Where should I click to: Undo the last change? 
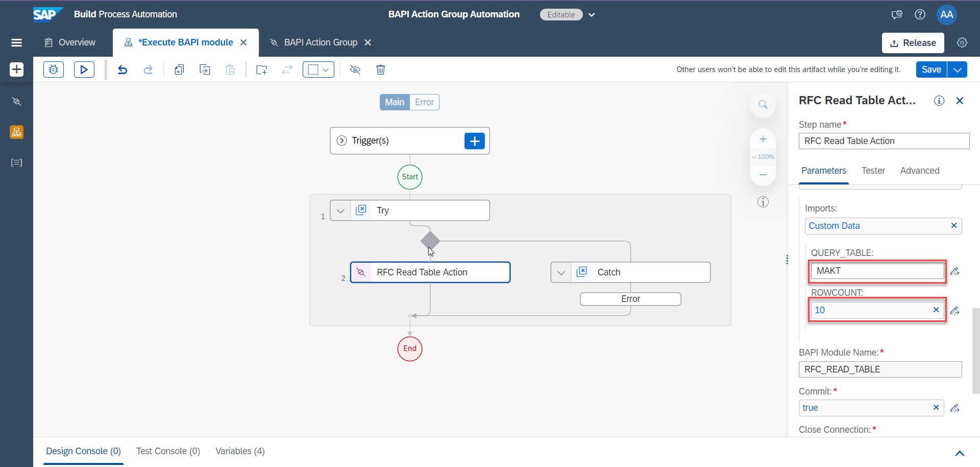coord(122,69)
